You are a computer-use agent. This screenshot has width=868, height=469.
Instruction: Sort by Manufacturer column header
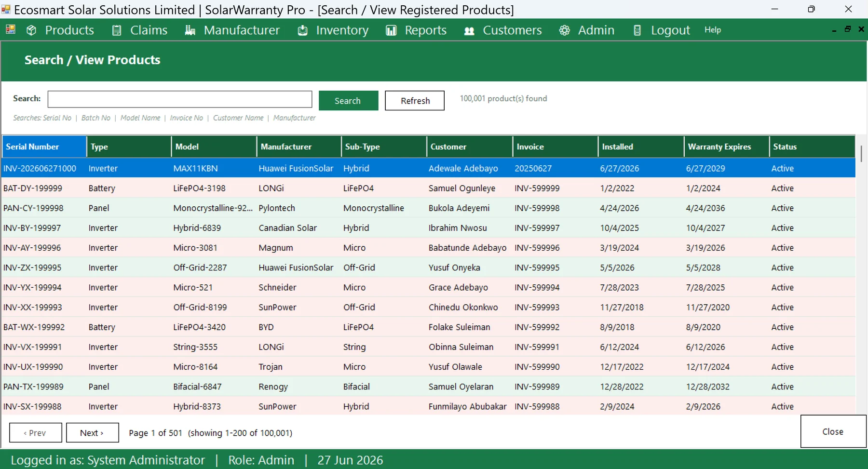(x=299, y=147)
